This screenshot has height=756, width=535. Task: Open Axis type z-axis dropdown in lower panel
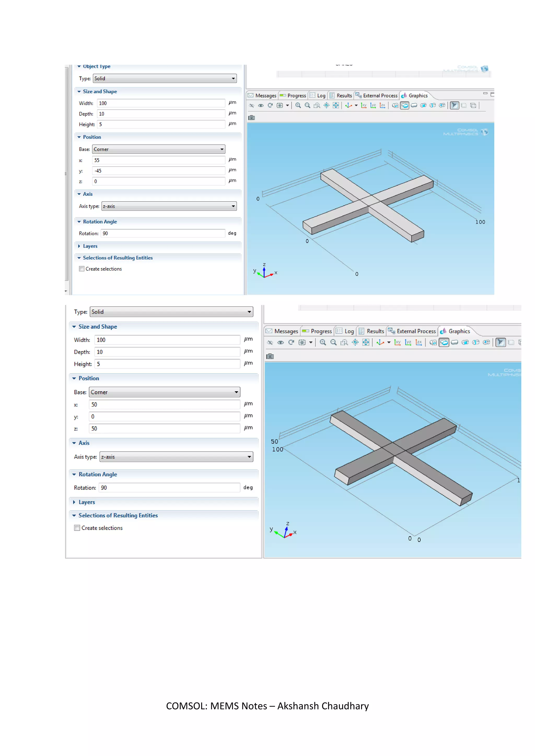[x=176, y=457]
